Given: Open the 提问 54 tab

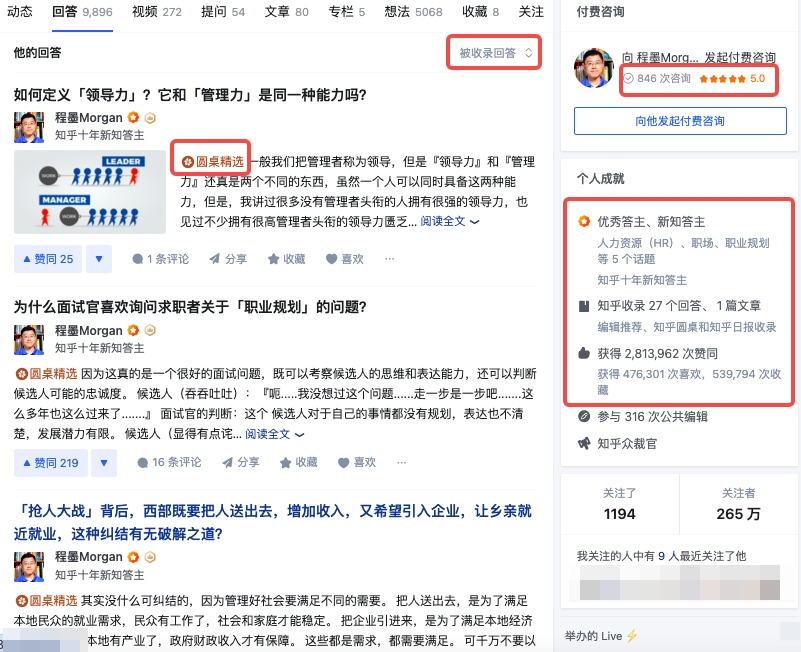Looking at the screenshot, I should click(223, 12).
